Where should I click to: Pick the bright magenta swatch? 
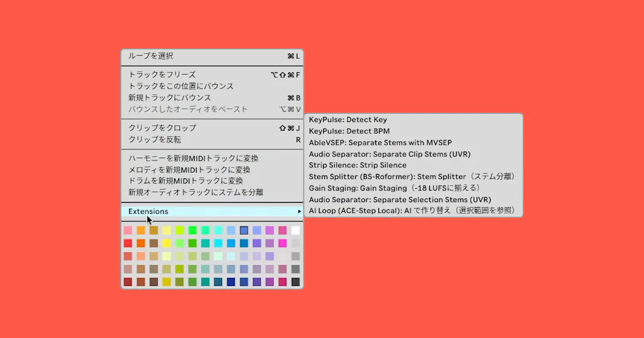(282, 243)
